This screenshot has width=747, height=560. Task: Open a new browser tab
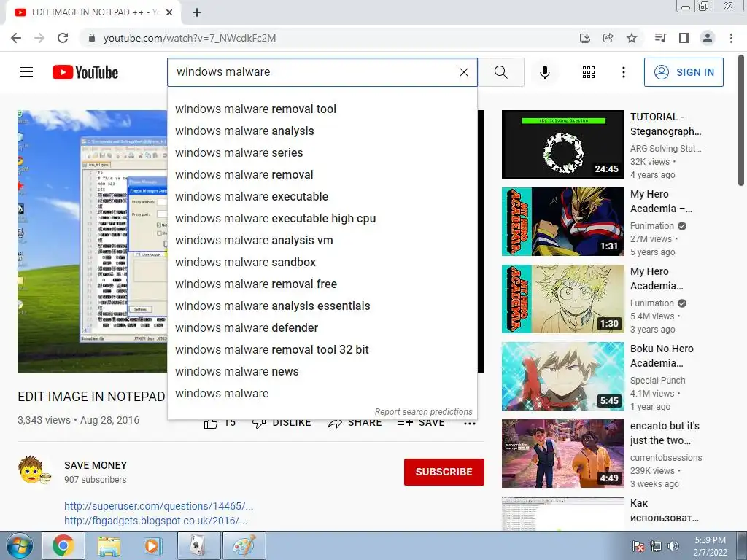tap(197, 12)
